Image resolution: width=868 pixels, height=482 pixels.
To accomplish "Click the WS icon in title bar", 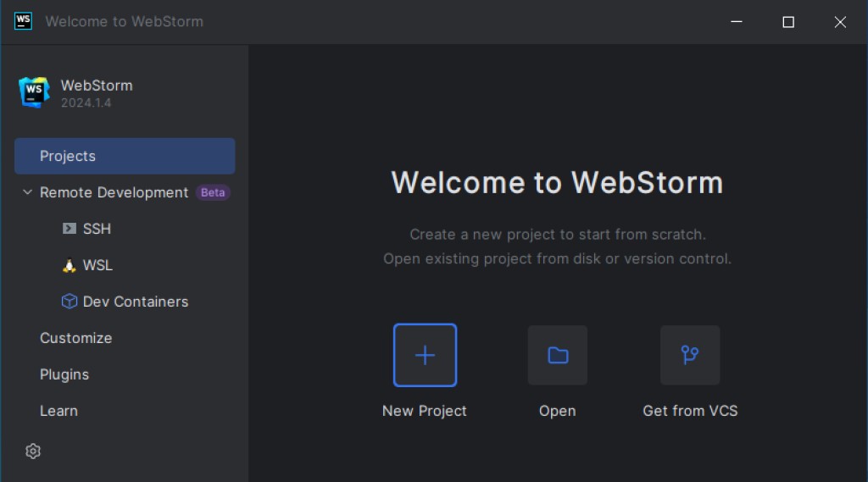I will [23, 21].
